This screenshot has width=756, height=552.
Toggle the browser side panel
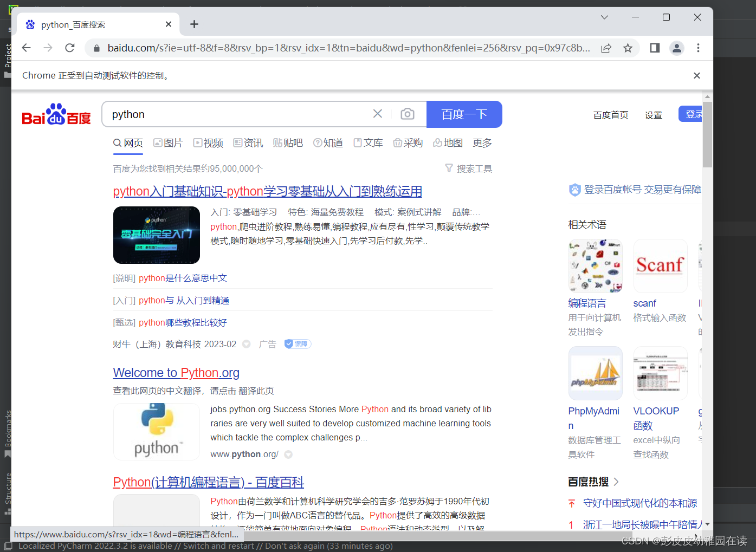(655, 48)
